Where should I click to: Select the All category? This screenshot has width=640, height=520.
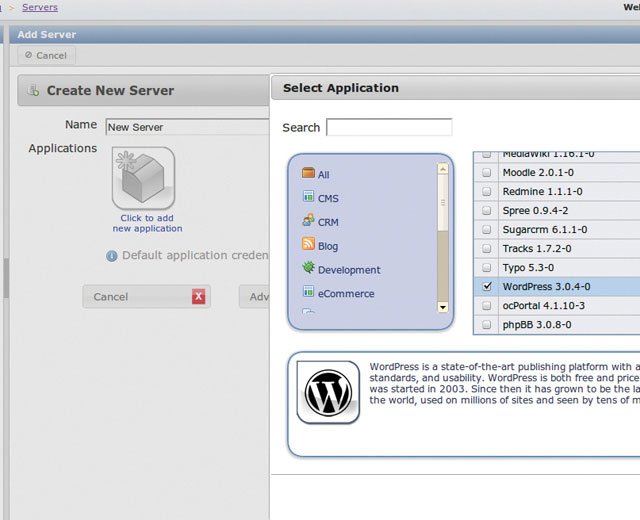click(x=324, y=175)
